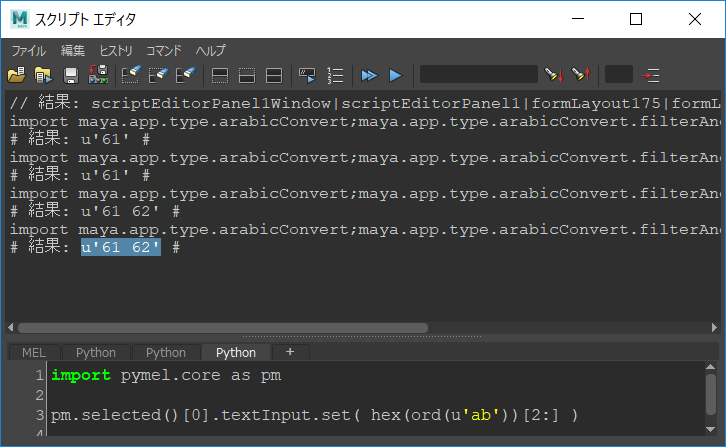Click the Execute All double-arrow icon
Screen dimensions: 726x447
369,76
